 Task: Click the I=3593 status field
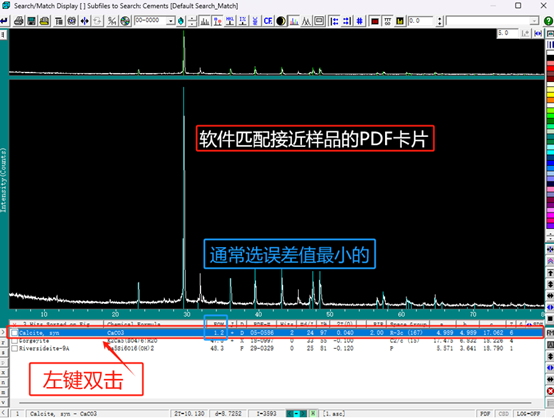pyautogui.click(x=265, y=413)
